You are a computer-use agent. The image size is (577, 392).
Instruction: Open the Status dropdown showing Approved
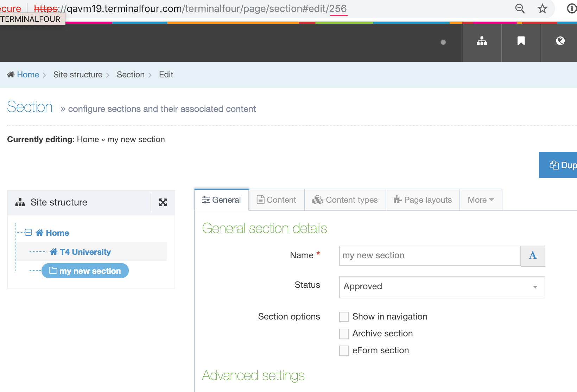click(x=442, y=287)
